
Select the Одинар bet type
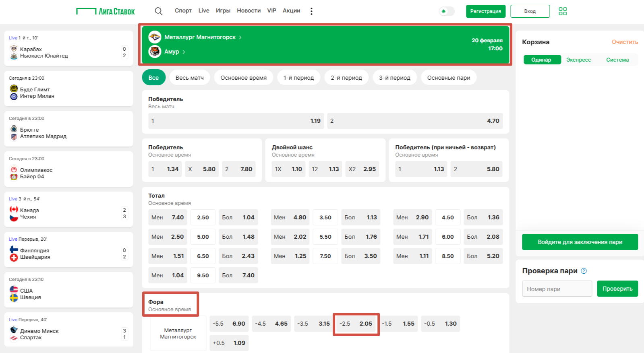[x=541, y=60]
